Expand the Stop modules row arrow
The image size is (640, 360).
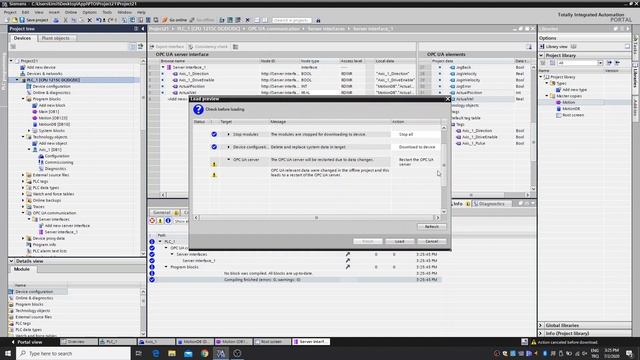tap(229, 134)
